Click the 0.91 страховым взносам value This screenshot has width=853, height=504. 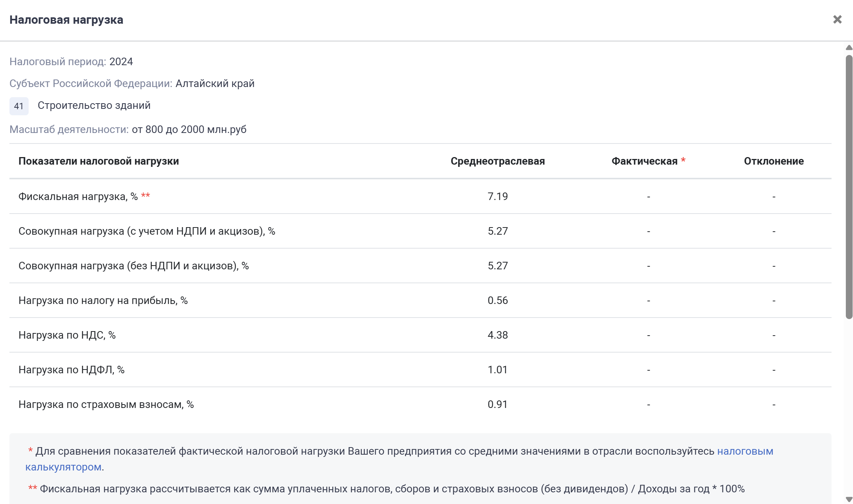point(497,405)
